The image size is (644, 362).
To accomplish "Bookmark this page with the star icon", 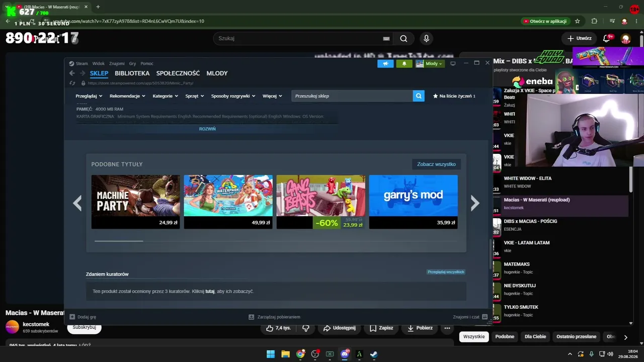I will 577,21.
